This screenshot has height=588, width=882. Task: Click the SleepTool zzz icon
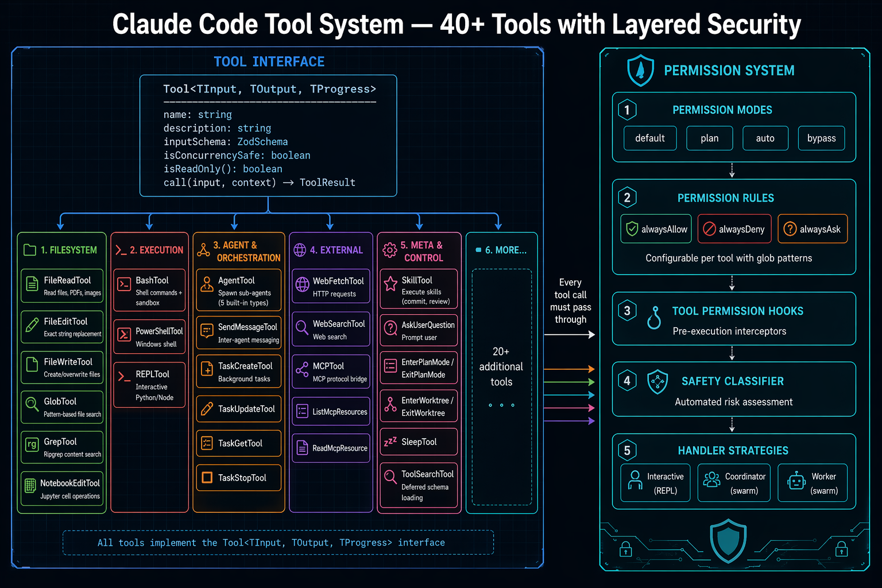(x=390, y=442)
